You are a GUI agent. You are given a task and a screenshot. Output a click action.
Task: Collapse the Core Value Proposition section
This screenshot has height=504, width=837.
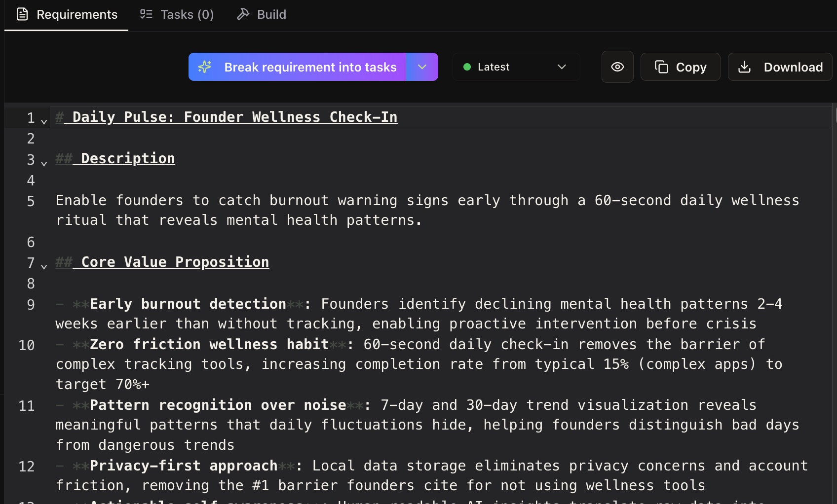pyautogui.click(x=44, y=266)
